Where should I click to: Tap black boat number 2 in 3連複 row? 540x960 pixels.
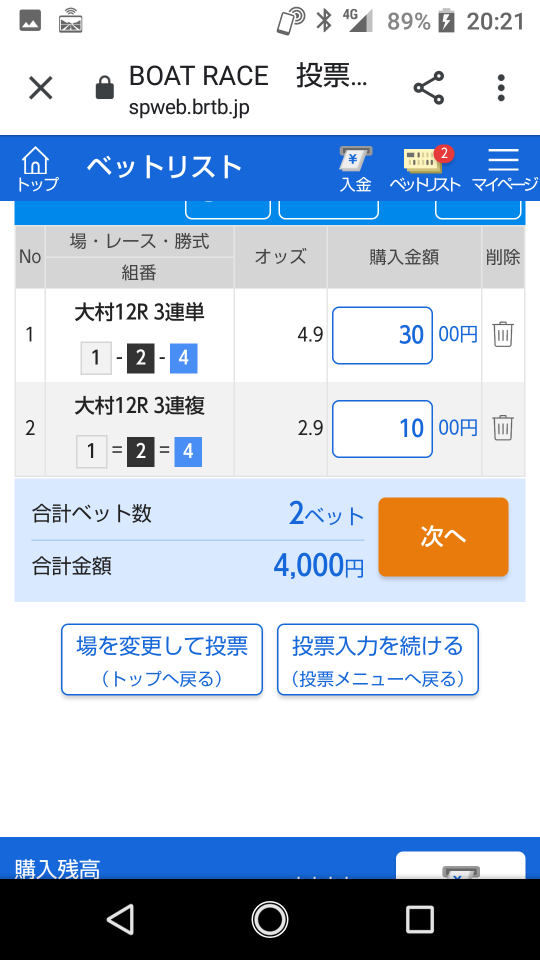(141, 452)
